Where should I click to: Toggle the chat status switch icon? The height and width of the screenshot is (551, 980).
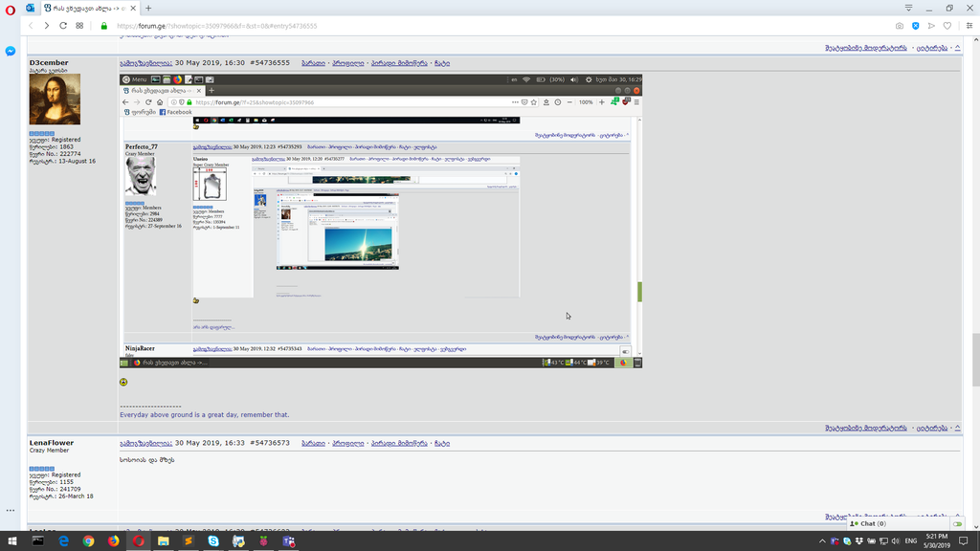[x=957, y=524]
